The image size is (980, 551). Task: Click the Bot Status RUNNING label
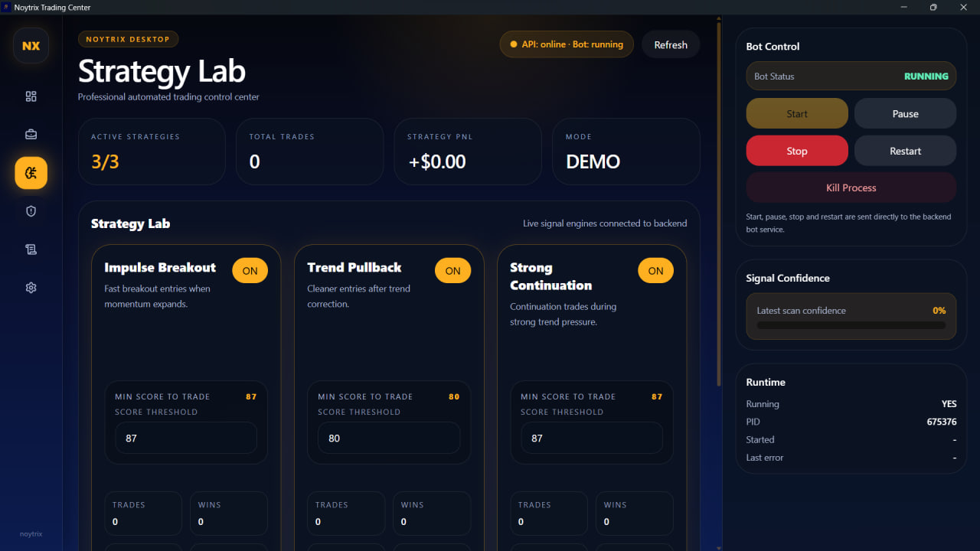point(926,77)
